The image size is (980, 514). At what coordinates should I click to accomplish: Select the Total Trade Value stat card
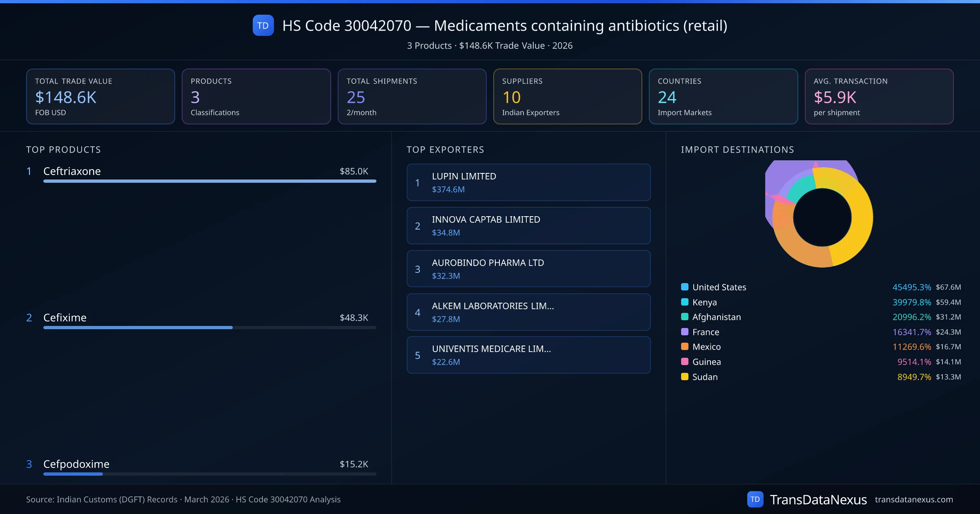click(x=100, y=96)
